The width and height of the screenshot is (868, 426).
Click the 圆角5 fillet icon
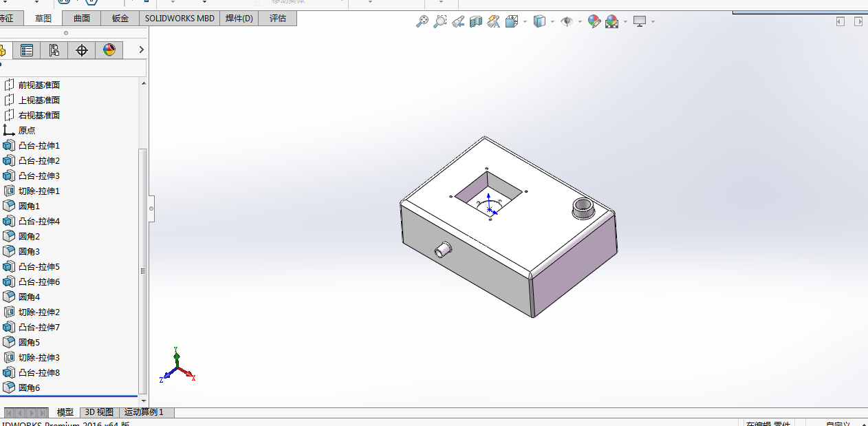[x=9, y=343]
